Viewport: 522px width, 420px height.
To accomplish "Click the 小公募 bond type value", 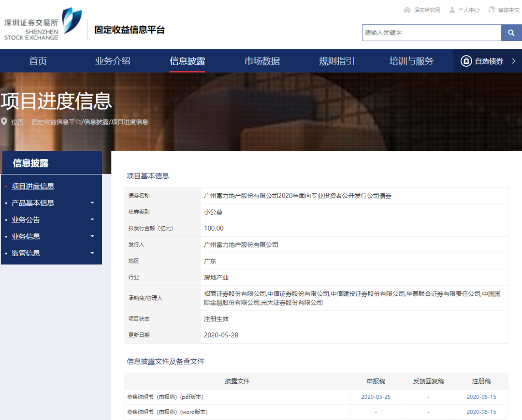I will 213,212.
